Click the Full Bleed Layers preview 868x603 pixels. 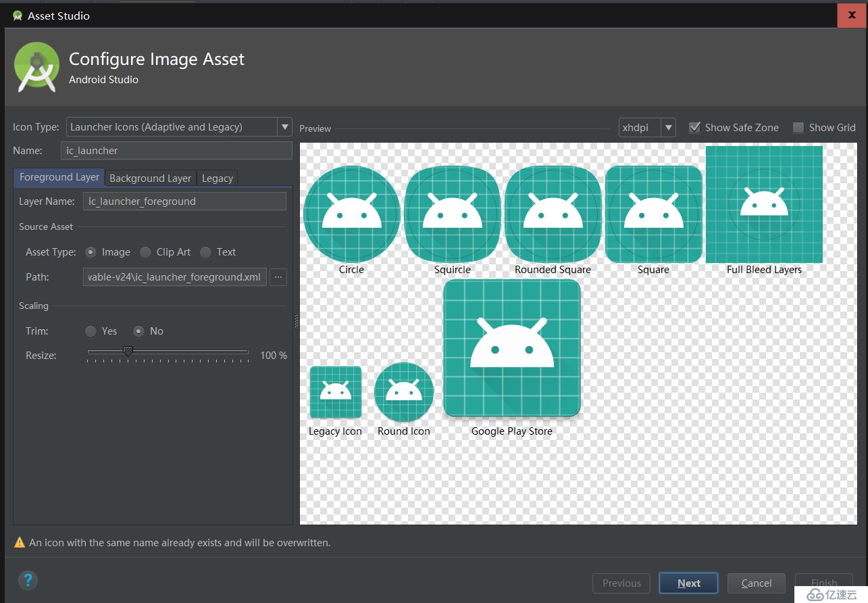[764, 204]
